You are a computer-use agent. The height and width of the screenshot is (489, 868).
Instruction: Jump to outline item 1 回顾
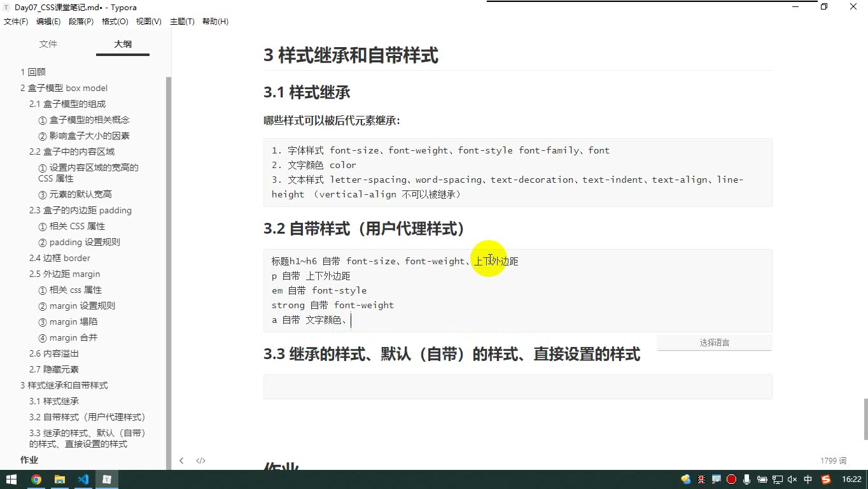(33, 72)
